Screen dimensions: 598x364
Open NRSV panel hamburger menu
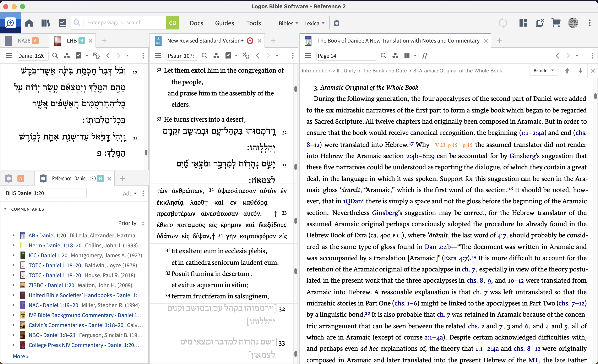pos(158,56)
